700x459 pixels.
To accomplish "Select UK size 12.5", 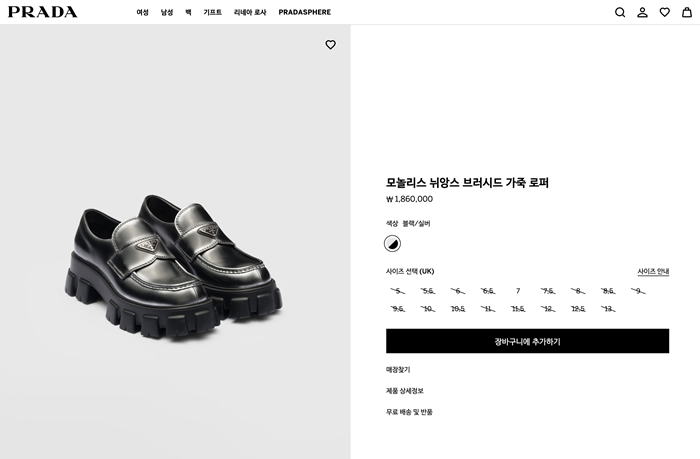I will point(578,309).
